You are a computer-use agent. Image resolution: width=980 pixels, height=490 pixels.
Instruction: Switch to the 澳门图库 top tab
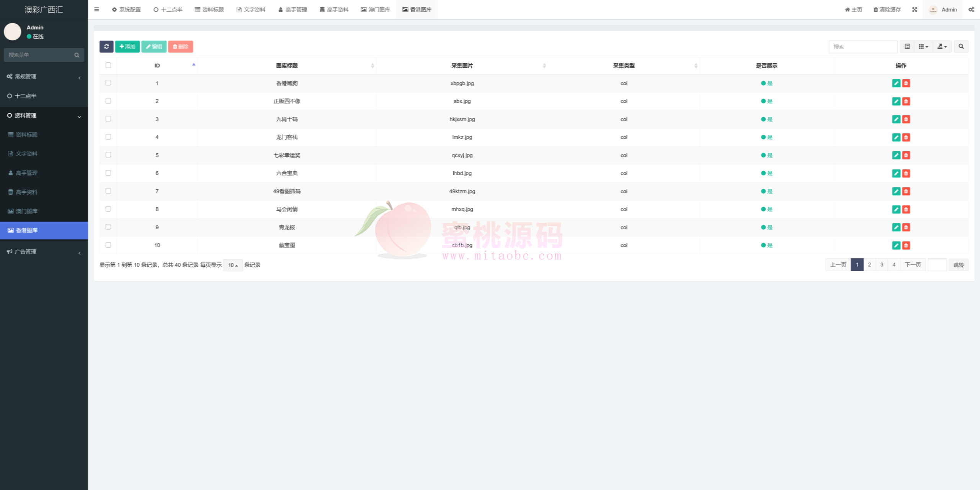[375, 10]
